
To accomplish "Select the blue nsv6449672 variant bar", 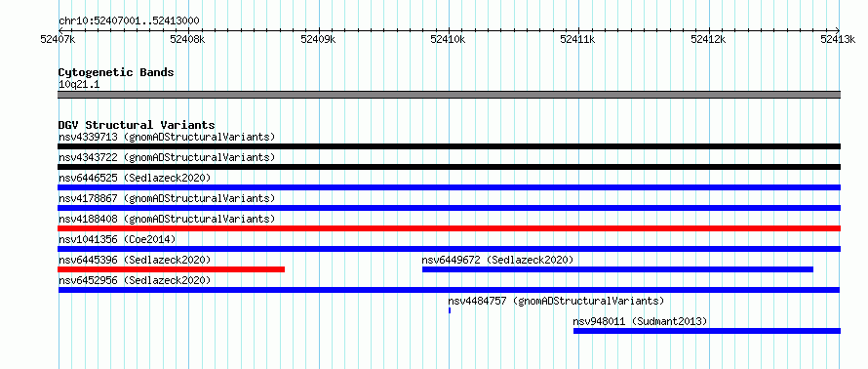I will [x=617, y=269].
